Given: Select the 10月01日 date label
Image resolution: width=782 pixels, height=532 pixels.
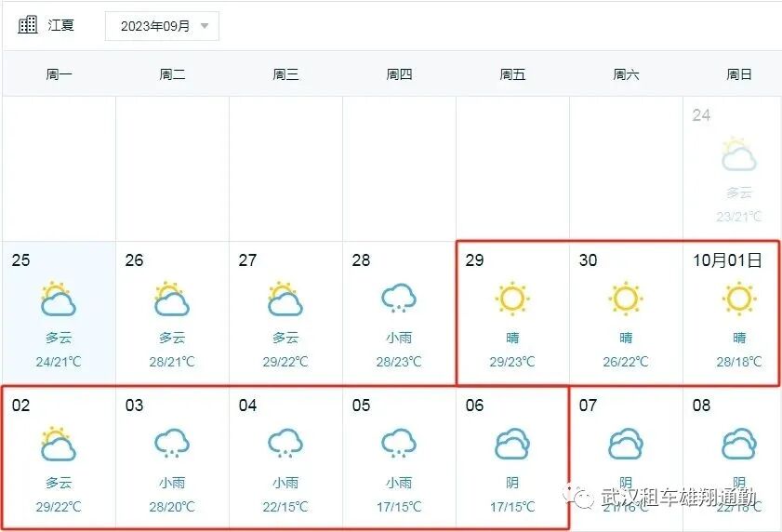Looking at the screenshot, I should (728, 260).
